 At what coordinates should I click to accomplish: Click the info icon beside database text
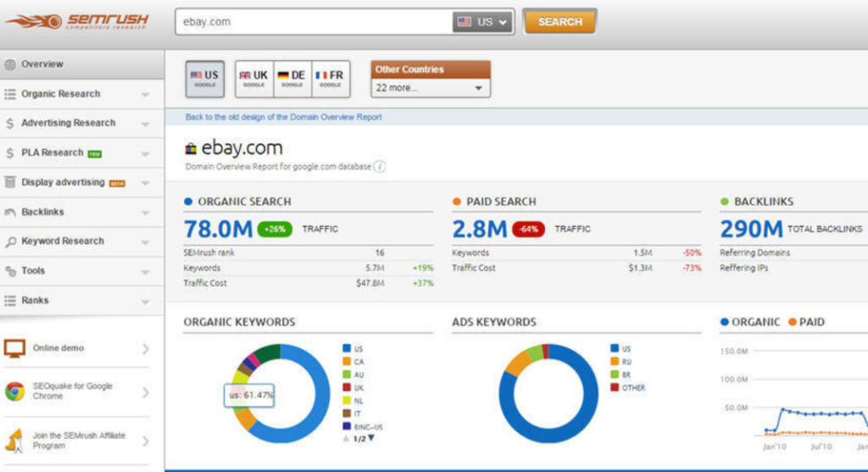click(x=379, y=167)
